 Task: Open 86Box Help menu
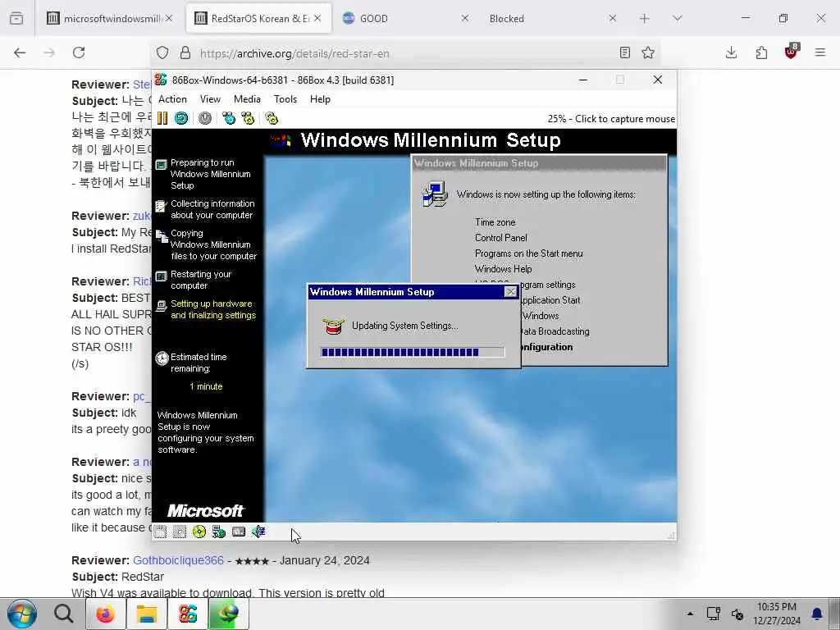[320, 99]
